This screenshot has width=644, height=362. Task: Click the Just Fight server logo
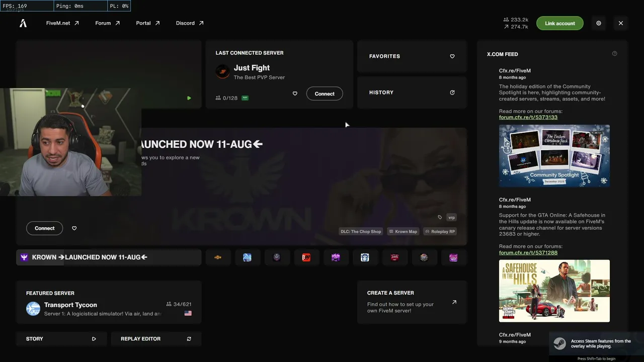pyautogui.click(x=222, y=71)
